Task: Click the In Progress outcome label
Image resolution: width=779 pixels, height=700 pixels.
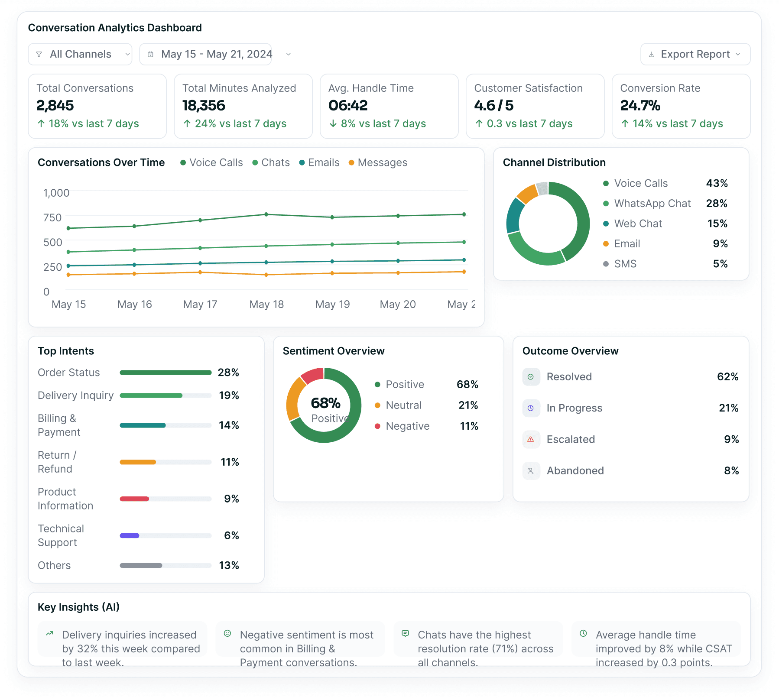Action: [575, 408]
